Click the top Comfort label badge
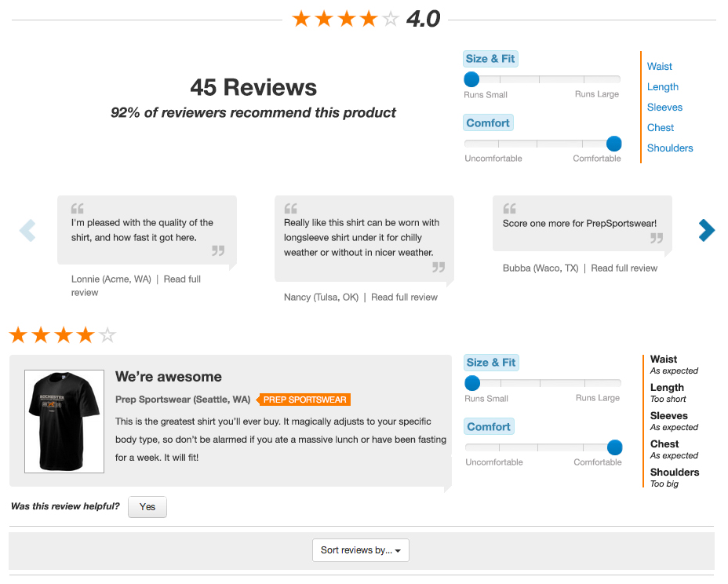This screenshot has width=728, height=584. coord(488,123)
